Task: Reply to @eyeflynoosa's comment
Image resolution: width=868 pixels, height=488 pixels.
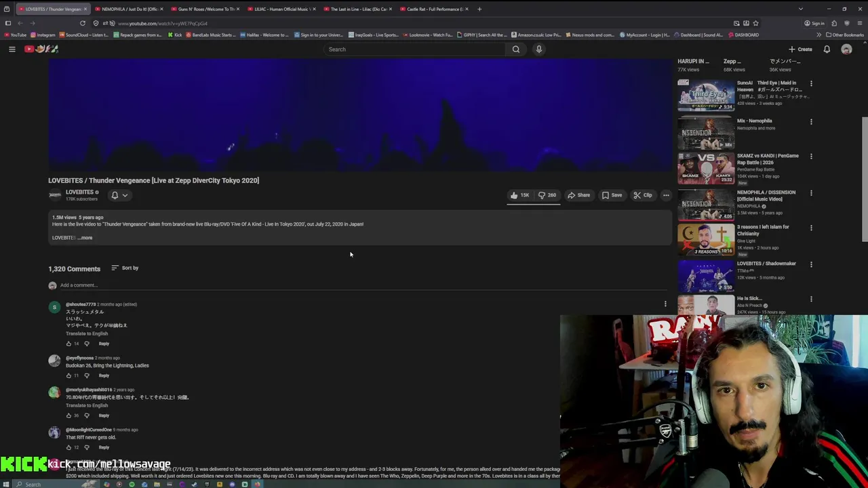Action: pos(104,375)
